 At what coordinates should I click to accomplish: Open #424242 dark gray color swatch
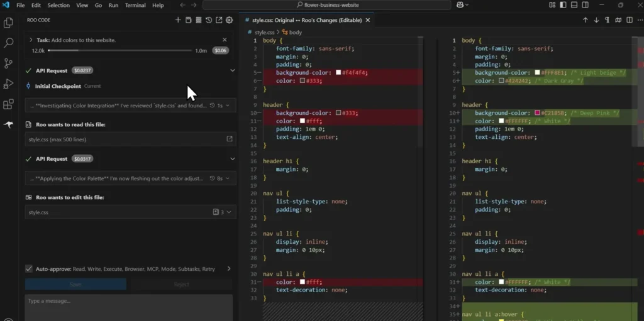pyautogui.click(x=501, y=81)
